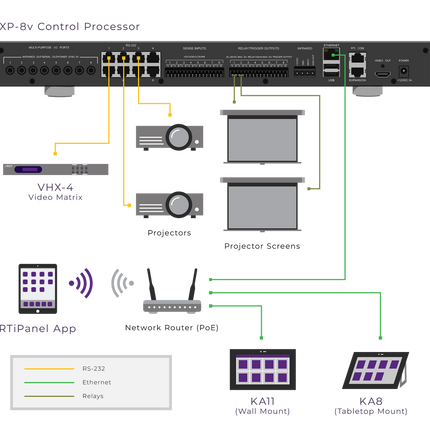Image resolution: width=430 pixels, height=430 pixels.
Task: Click the "Relay/Trigger Outputs" panel label
Action: (259, 48)
